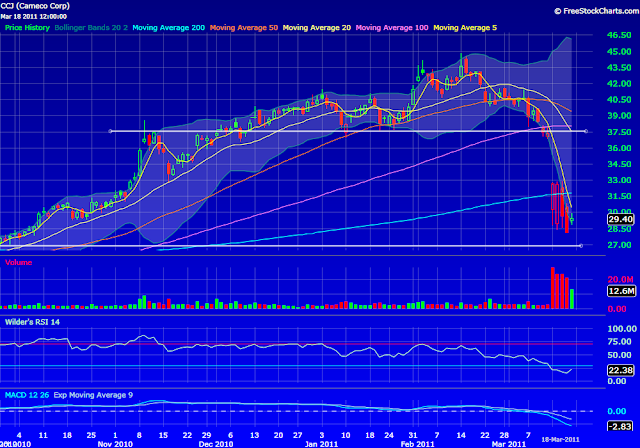
Task: Click the Exp Moving Average 9 label
Action: pos(93,395)
